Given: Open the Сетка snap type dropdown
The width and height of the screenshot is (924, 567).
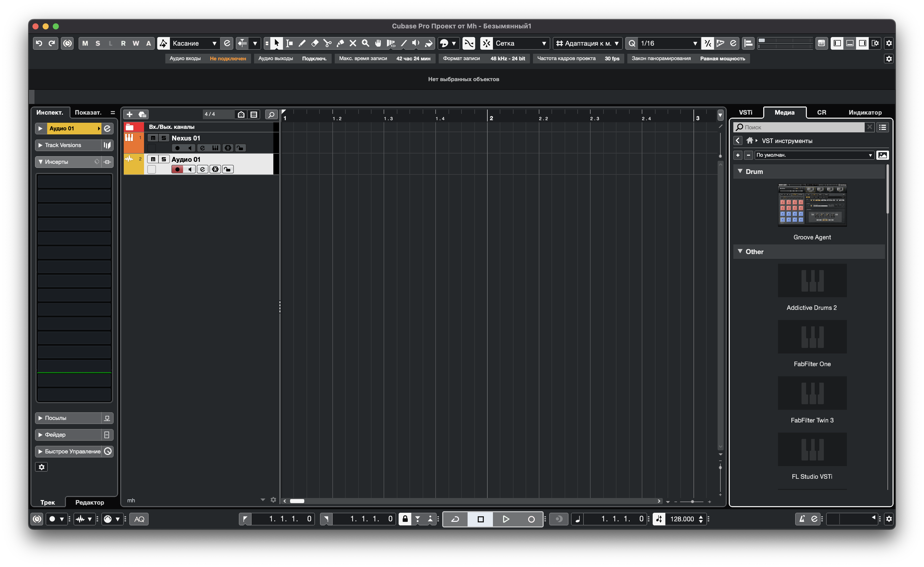Looking at the screenshot, I should coord(521,43).
